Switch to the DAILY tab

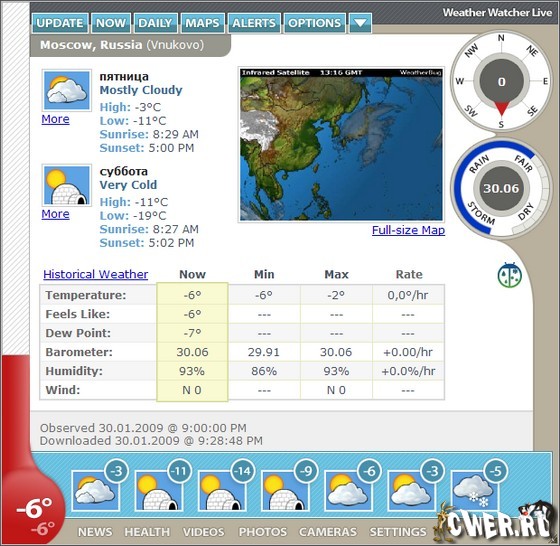[155, 23]
